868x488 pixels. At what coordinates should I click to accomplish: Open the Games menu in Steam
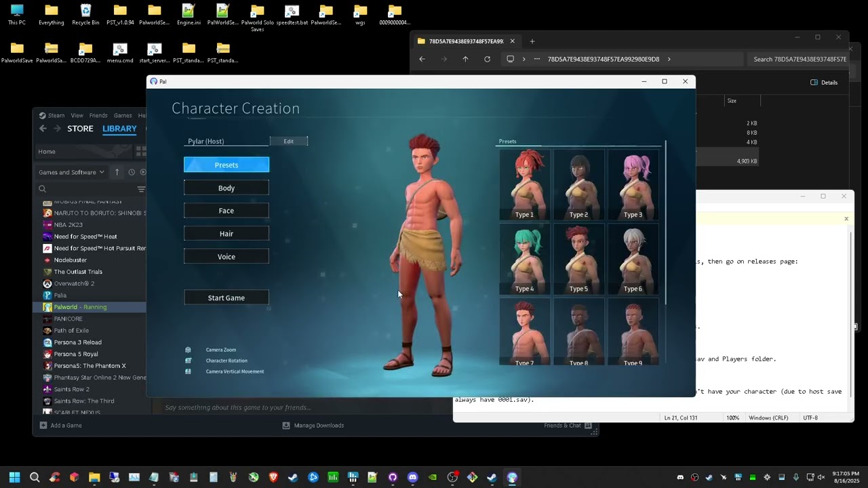tap(123, 115)
